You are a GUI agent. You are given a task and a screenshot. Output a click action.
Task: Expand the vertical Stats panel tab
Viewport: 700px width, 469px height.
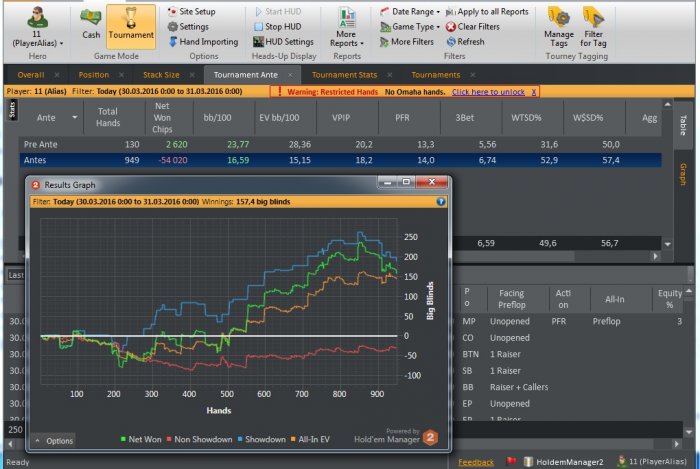(x=12, y=110)
